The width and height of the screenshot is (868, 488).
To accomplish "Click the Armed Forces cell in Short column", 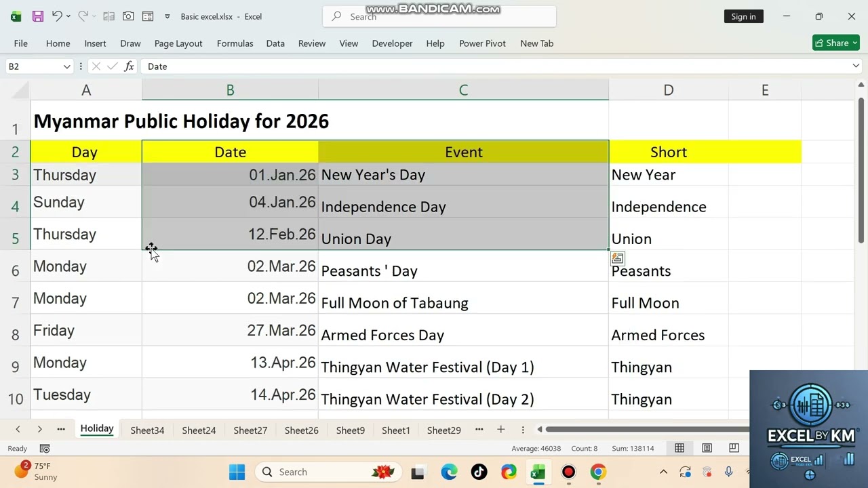I will tap(669, 331).
